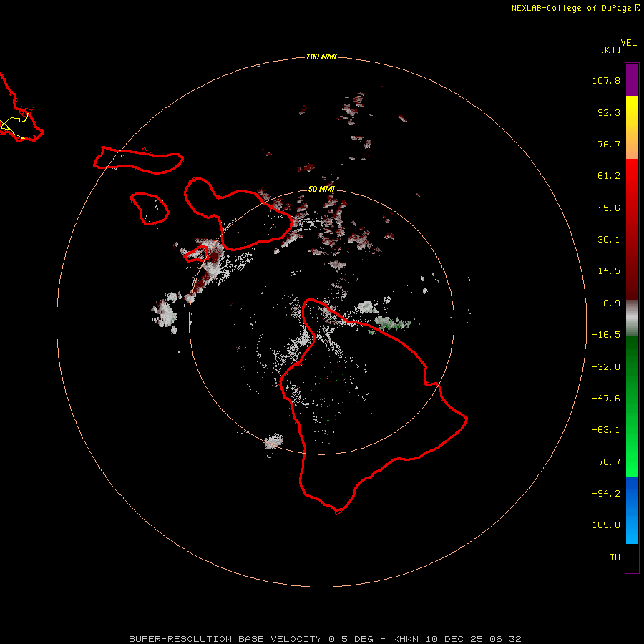
Task: Click the KHKM 10 DEC 25 06:32 timestamp
Action: tap(457, 639)
